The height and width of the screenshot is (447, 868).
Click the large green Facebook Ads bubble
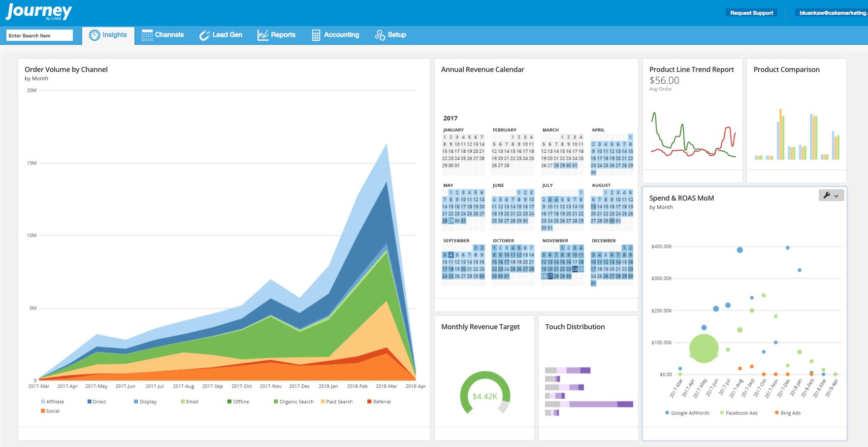tap(704, 348)
